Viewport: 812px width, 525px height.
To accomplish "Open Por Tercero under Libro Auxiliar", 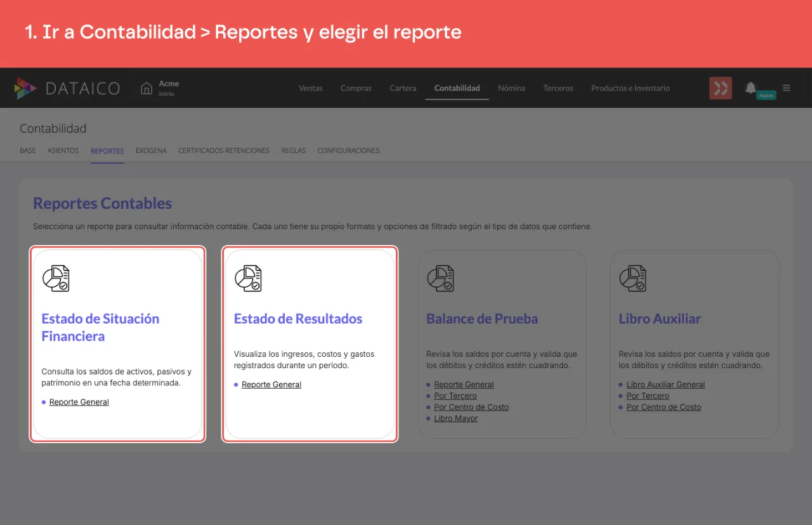I will (x=648, y=396).
